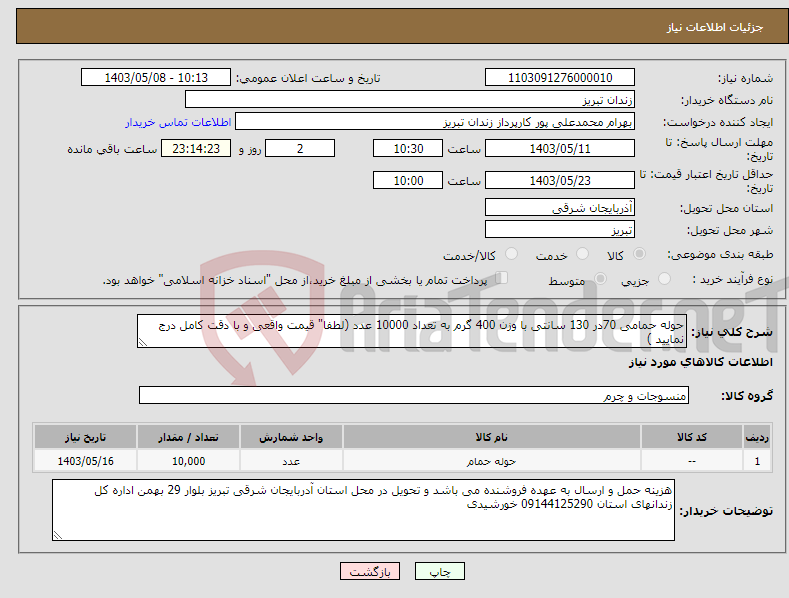Click the need date cell 1403/05/16
This screenshot has width=789, height=598.
point(85,461)
